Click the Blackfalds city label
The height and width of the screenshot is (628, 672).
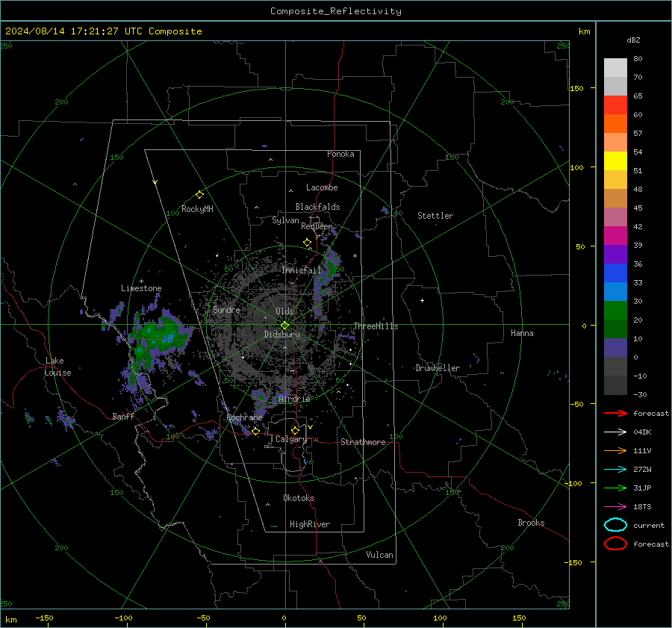317,207
